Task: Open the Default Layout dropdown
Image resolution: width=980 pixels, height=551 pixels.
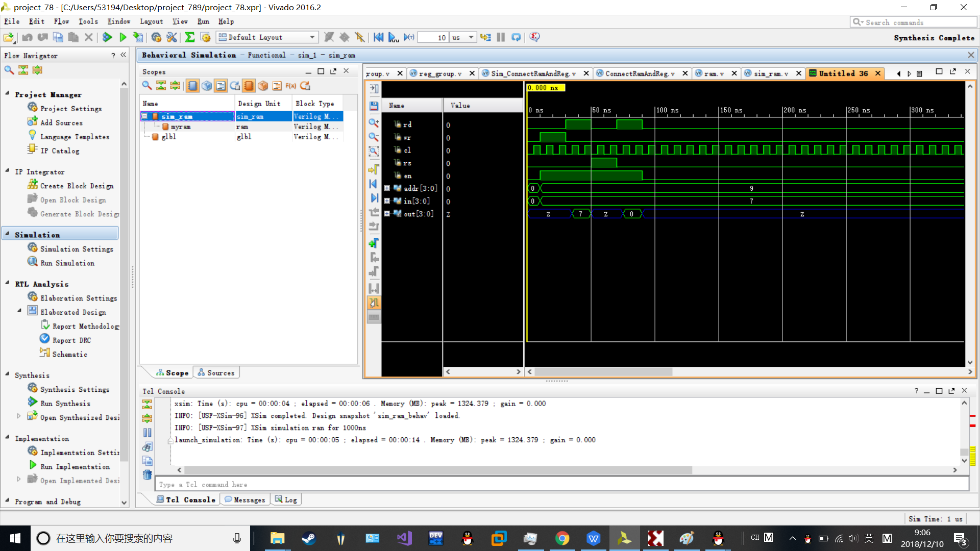Action: tap(267, 37)
